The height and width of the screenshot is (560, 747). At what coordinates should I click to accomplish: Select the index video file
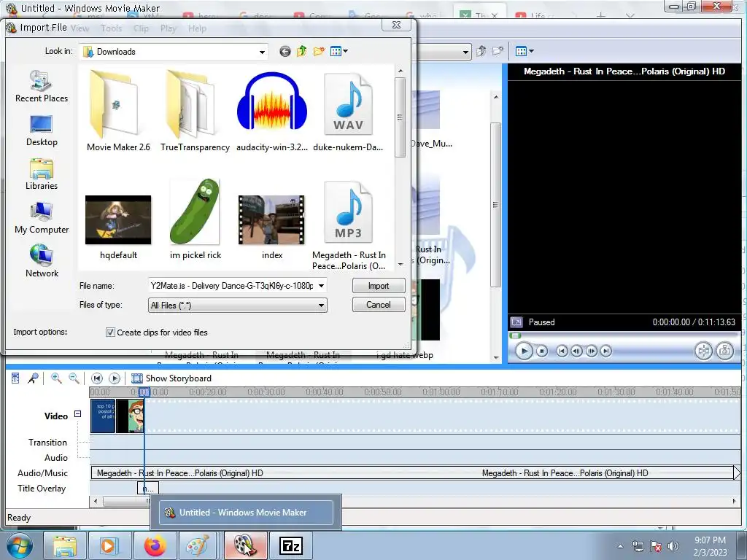[x=271, y=226]
